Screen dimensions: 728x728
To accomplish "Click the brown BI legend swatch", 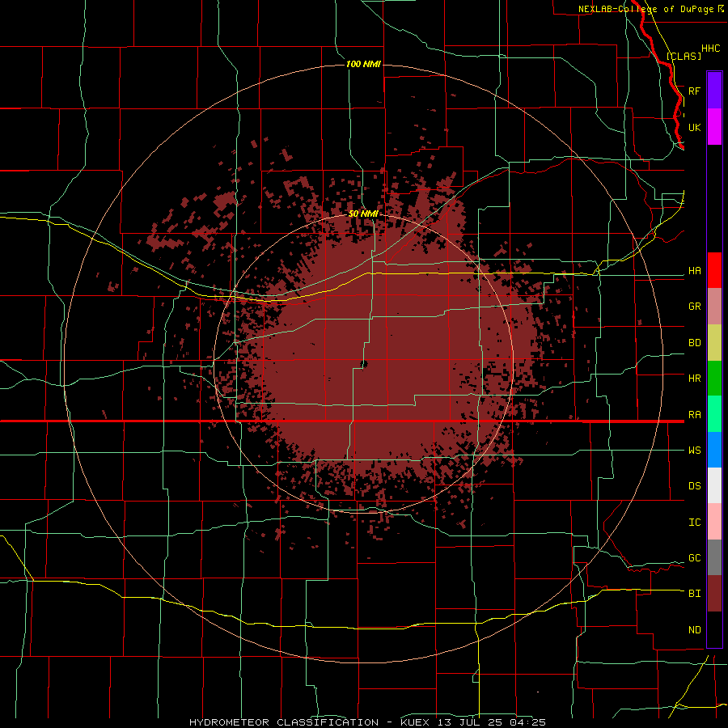I will [714, 594].
